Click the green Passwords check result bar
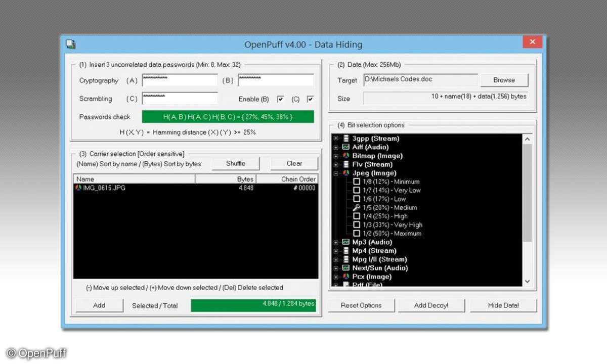The image size is (607, 364). click(228, 117)
